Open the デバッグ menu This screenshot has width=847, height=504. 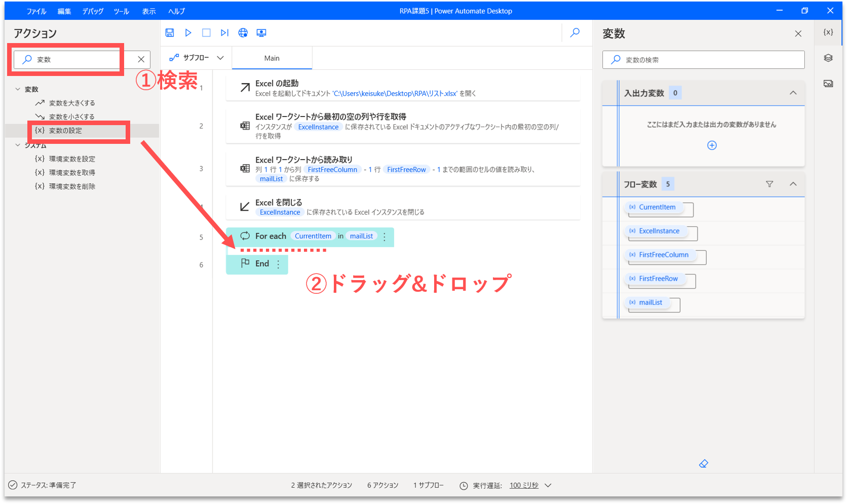[93, 11]
